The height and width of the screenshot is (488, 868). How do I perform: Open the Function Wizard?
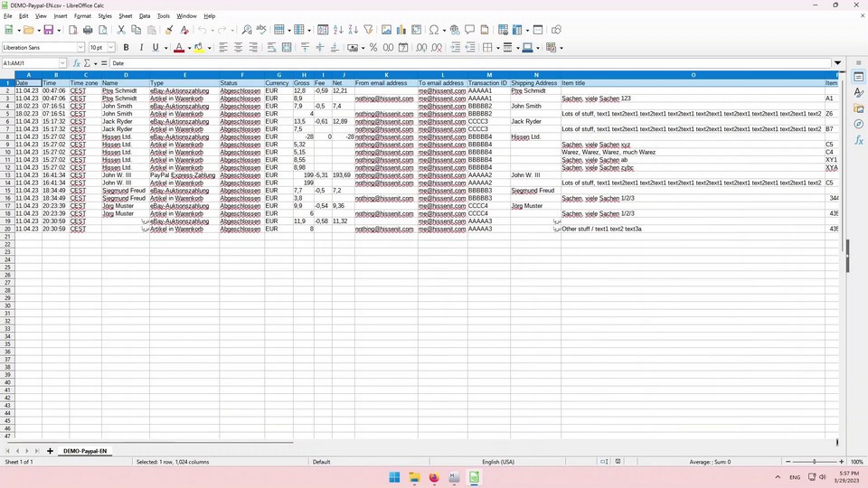[x=76, y=63]
